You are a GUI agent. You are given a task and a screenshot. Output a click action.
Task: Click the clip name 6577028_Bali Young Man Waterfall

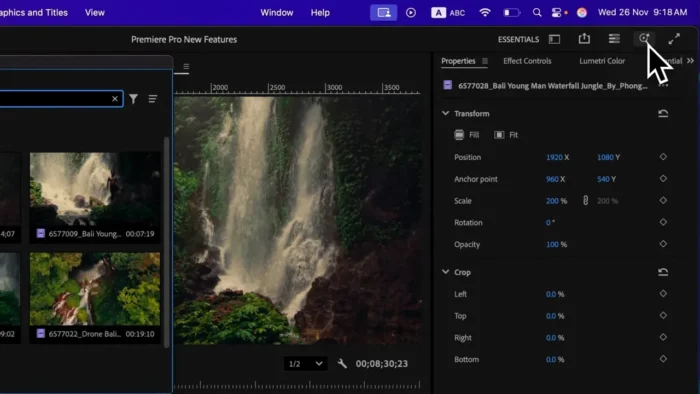[553, 86]
